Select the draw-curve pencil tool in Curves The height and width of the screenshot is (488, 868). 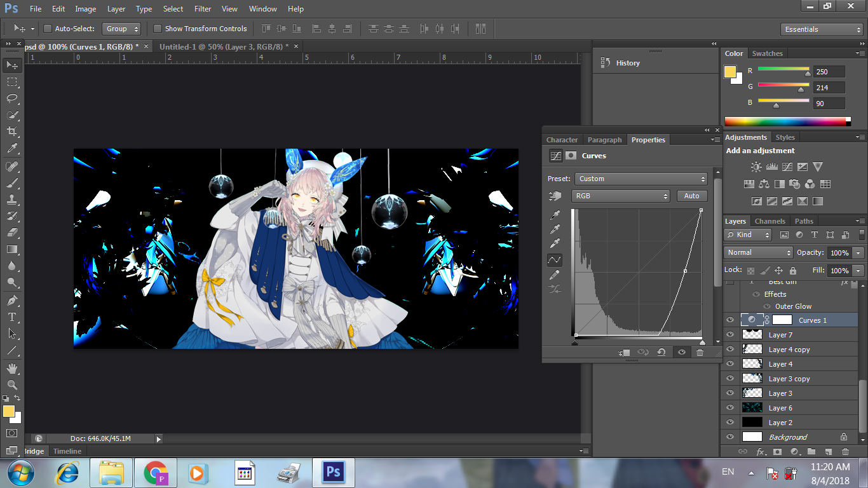click(x=555, y=274)
